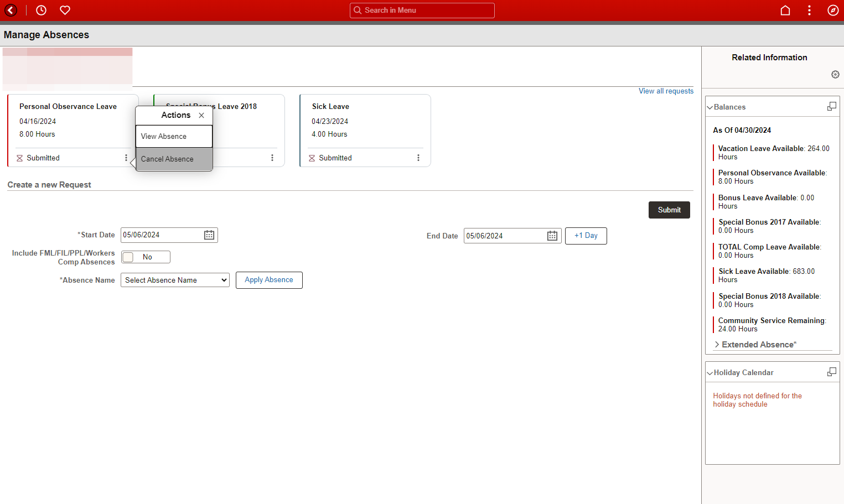Open the three-dot actions menu in header
844x504 pixels.
(809, 10)
